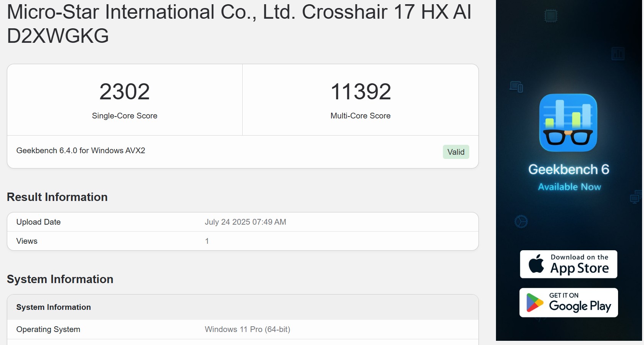Screen dimensions: 644x345
Task: Click the faint monitor icon at ad edge
Action: pyautogui.click(x=636, y=198)
